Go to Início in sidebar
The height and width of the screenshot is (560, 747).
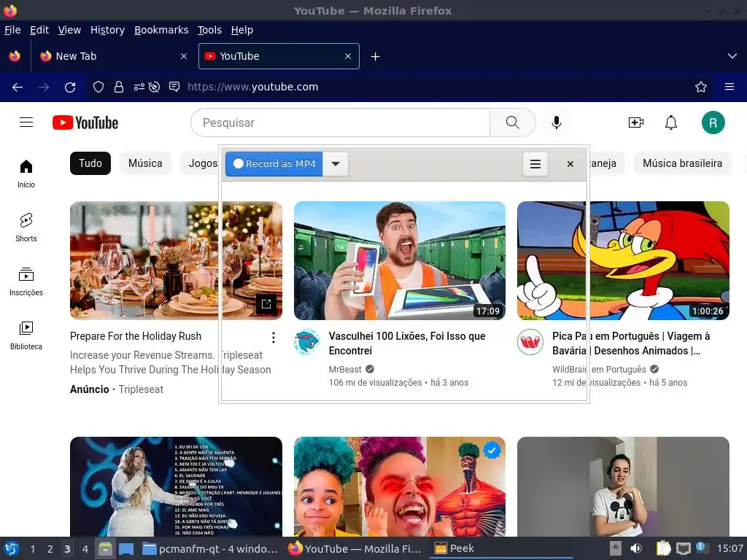point(26,174)
